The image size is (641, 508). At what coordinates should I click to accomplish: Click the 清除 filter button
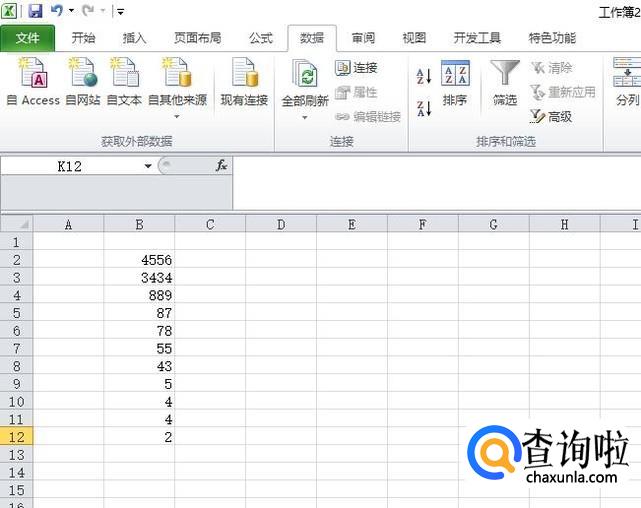coord(551,68)
